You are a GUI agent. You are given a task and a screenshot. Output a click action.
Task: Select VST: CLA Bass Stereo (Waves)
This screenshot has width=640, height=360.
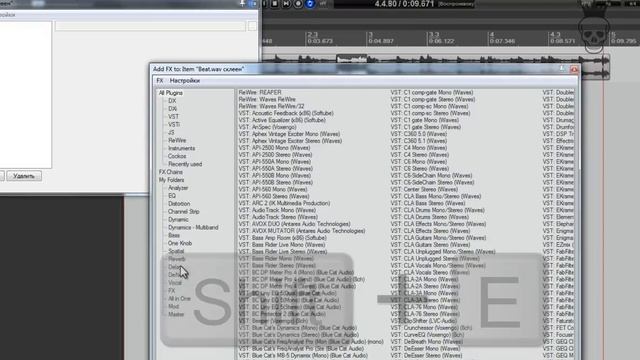tap(428, 203)
